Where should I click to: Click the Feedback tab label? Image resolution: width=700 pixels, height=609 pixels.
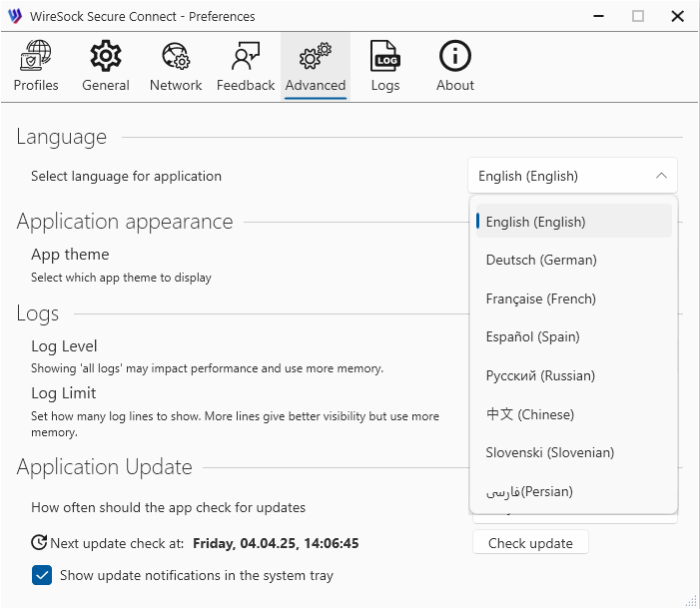point(246,85)
